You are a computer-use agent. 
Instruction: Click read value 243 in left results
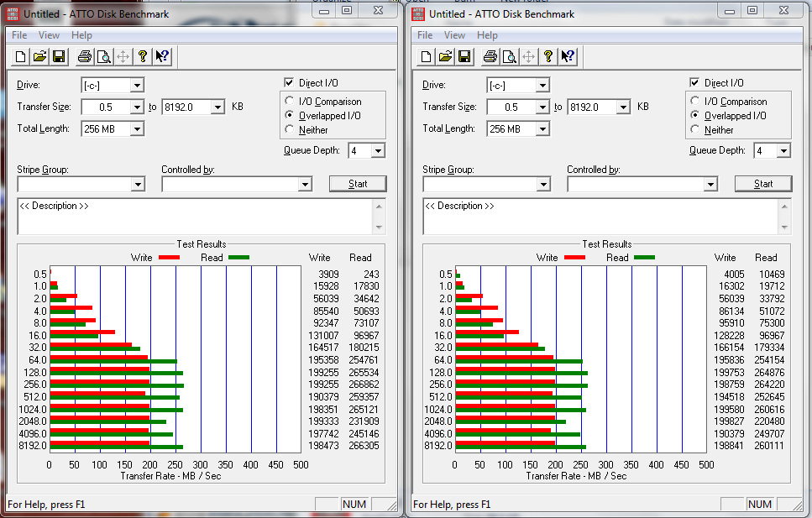[x=371, y=274]
